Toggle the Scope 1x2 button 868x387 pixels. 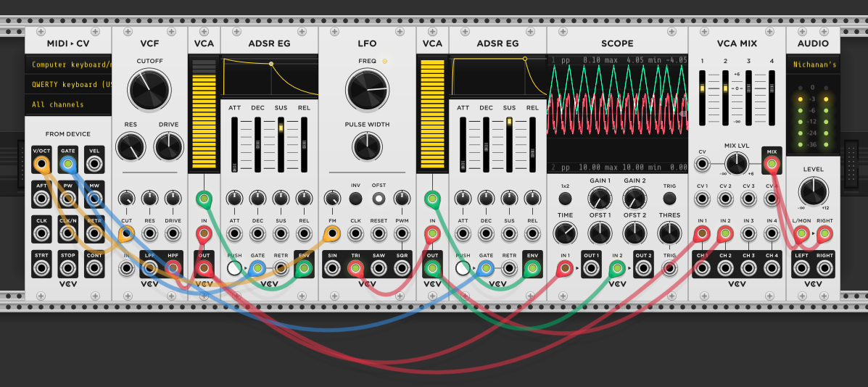(x=565, y=199)
